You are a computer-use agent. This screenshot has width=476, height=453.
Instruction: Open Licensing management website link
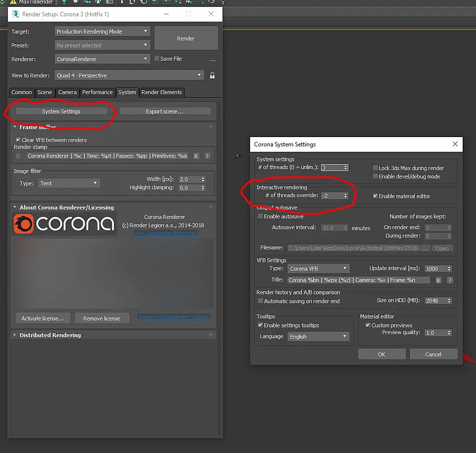tap(173, 317)
